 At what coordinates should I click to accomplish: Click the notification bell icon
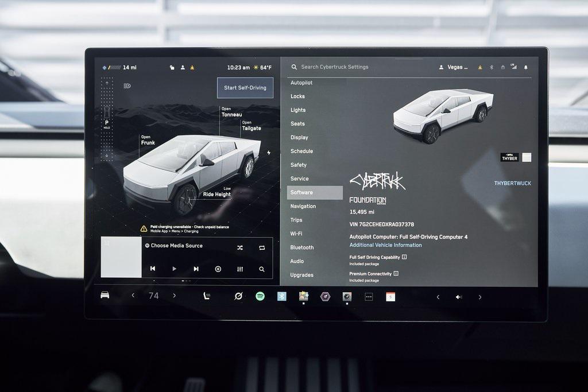click(525, 67)
